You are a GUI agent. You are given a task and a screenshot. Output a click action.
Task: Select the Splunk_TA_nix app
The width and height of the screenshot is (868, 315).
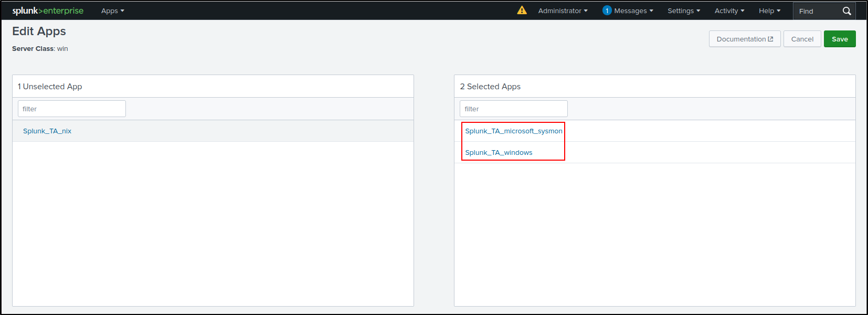47,131
